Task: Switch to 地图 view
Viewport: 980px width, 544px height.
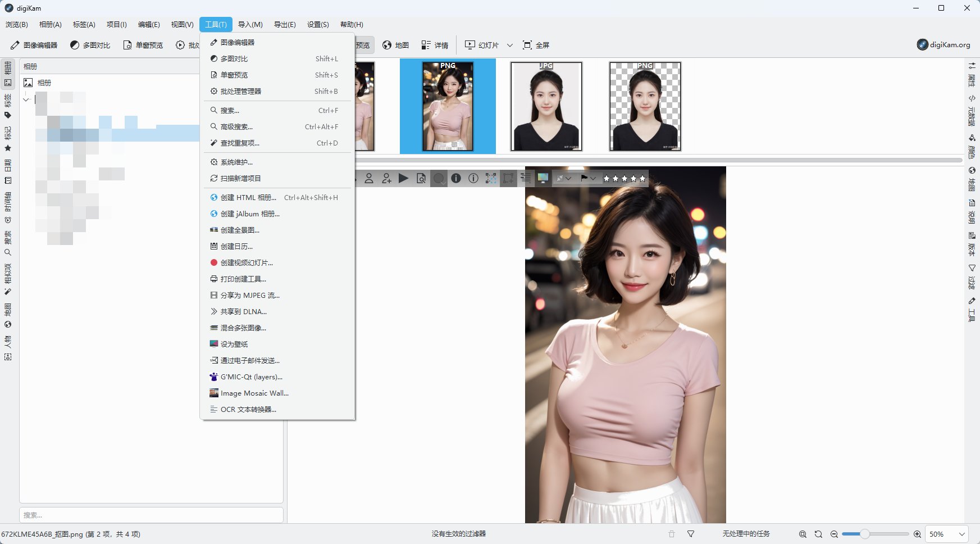Action: point(395,45)
